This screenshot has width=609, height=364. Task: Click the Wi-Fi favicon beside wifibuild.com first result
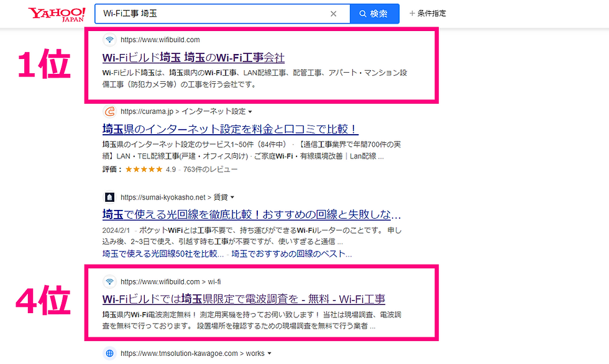point(109,40)
